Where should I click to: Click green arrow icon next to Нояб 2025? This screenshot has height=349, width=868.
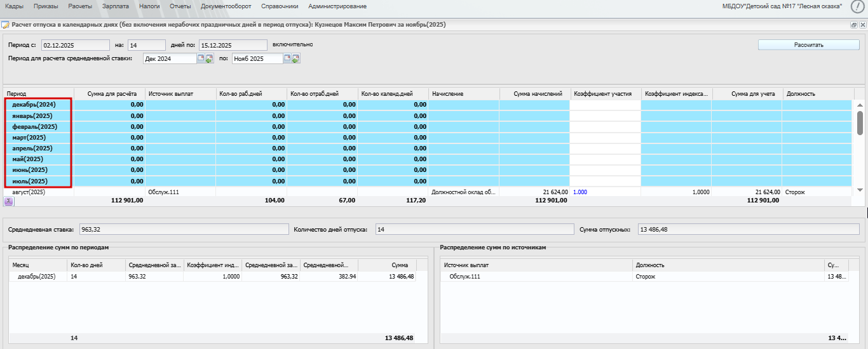pyautogui.click(x=296, y=59)
